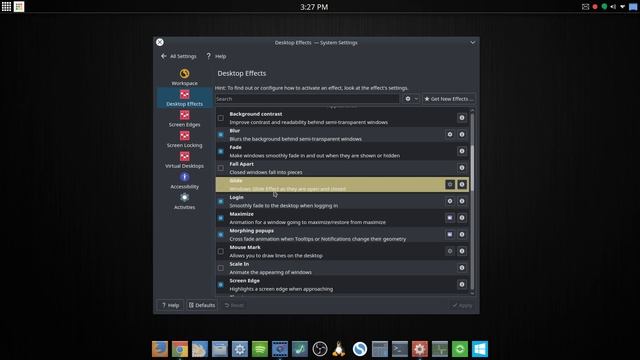Click the Reset button

(x=234, y=305)
